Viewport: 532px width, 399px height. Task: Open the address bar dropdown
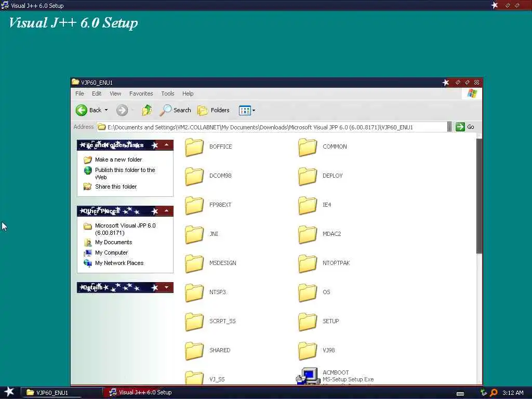(449, 127)
